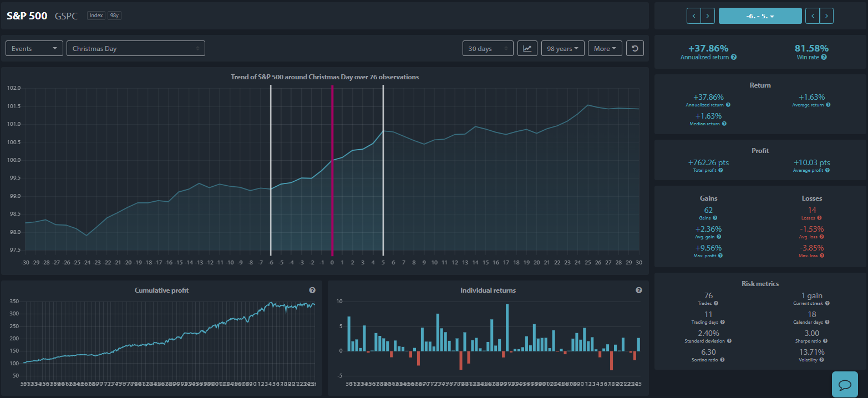Viewport: 868px width, 398px height.
Task: Open help icon beside Total profit
Action: (720, 170)
